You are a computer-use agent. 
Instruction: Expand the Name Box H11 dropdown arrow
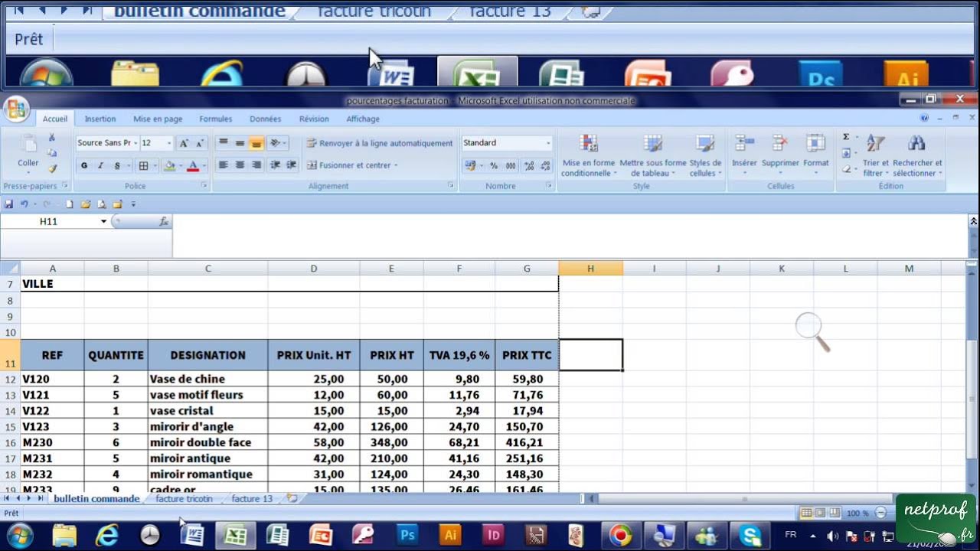(x=103, y=221)
